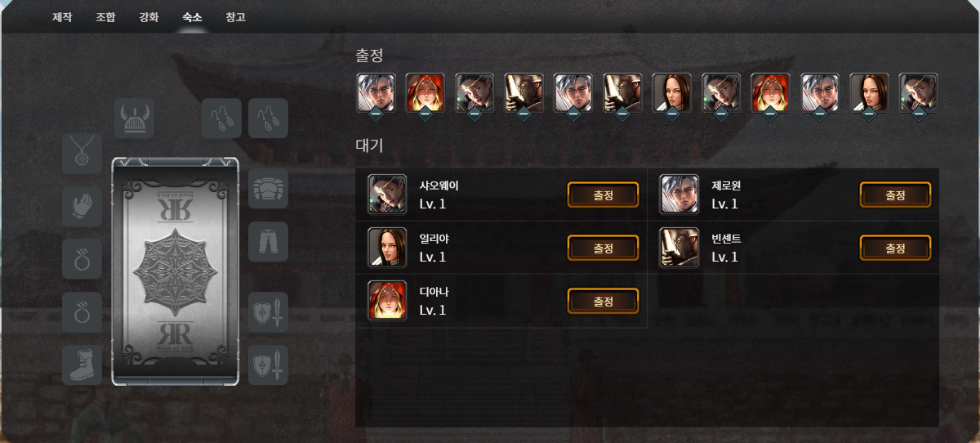Select the pants equipment slot
The width and height of the screenshot is (980, 443).
click(268, 241)
